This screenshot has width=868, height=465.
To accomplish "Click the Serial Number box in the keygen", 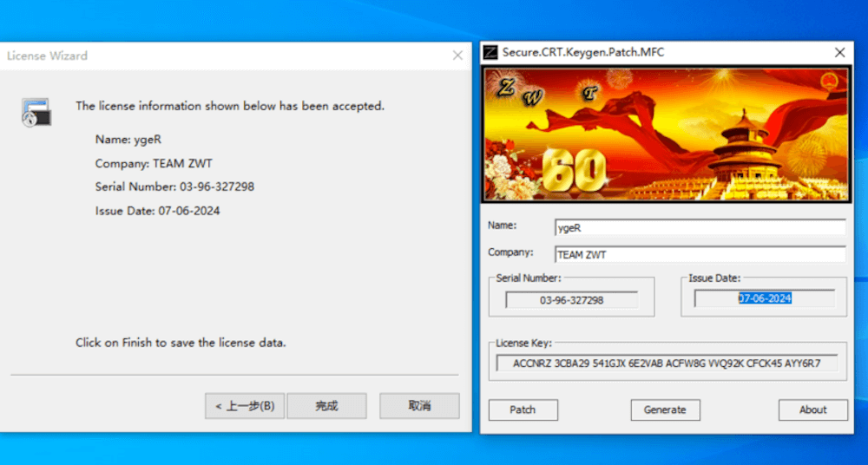I will click(x=572, y=300).
